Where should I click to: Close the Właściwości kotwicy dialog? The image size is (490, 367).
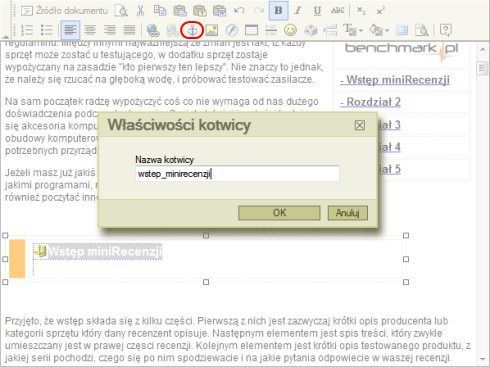(x=359, y=125)
